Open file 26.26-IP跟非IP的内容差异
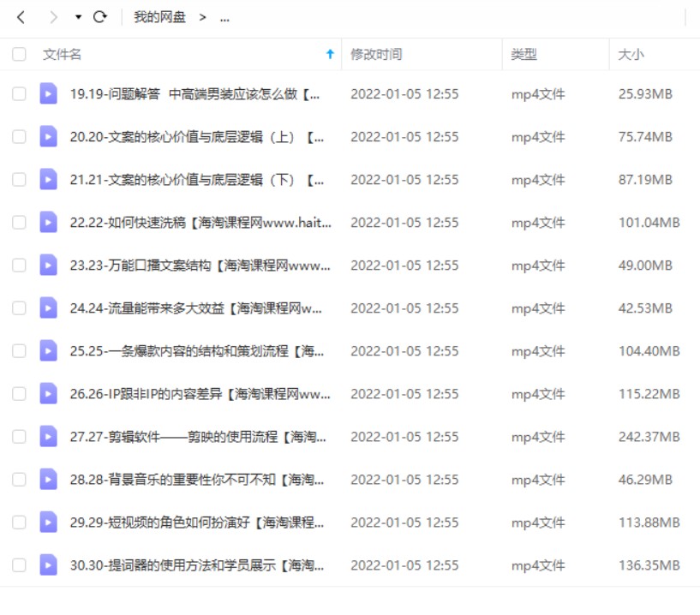Screen dimensions: 700x615 [200, 394]
